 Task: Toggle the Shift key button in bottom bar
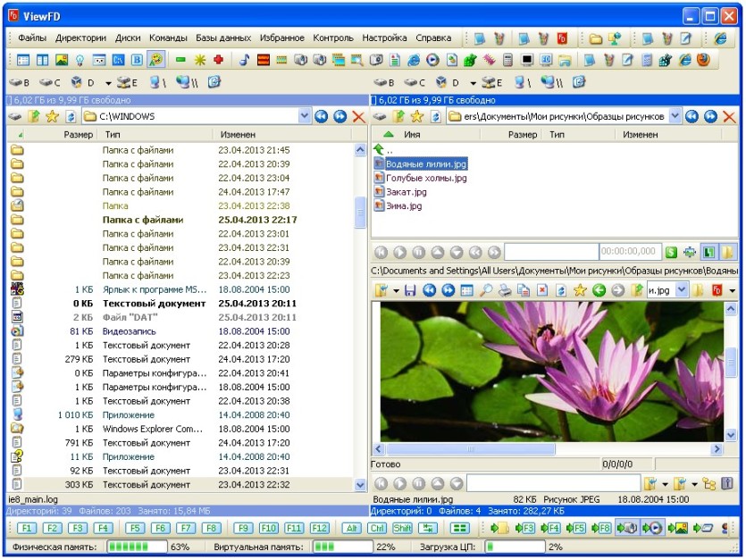(403, 528)
